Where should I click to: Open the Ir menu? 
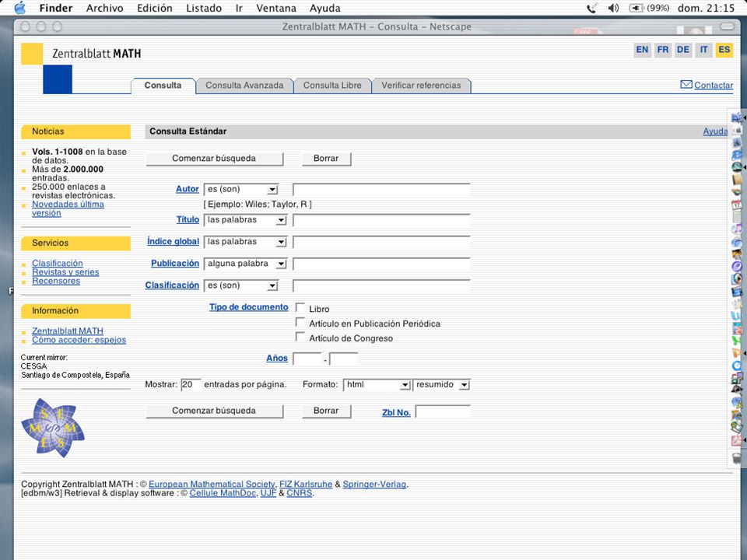239,8
